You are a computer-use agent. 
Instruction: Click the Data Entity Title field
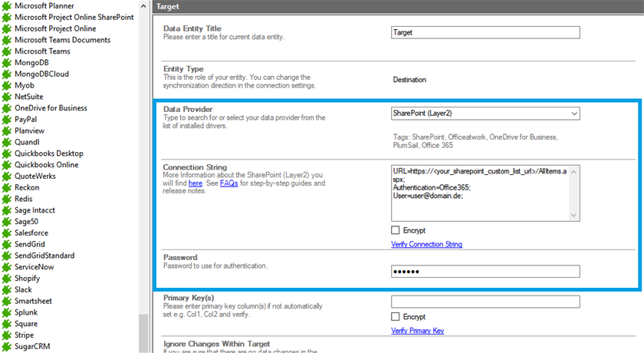tap(485, 32)
